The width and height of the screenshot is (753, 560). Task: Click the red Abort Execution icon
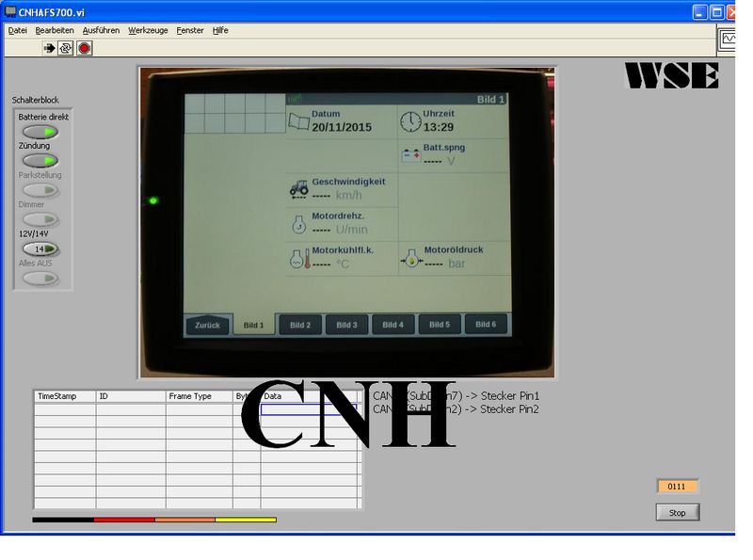point(85,48)
